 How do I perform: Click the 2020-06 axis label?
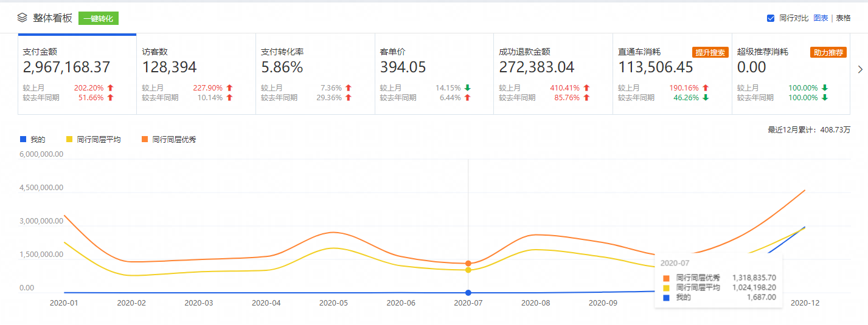pos(401,303)
